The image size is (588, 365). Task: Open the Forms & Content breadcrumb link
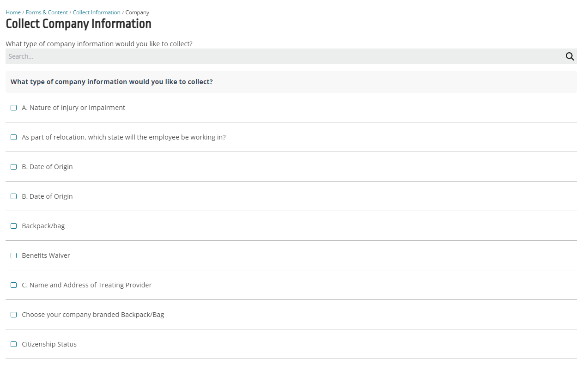coord(47,12)
